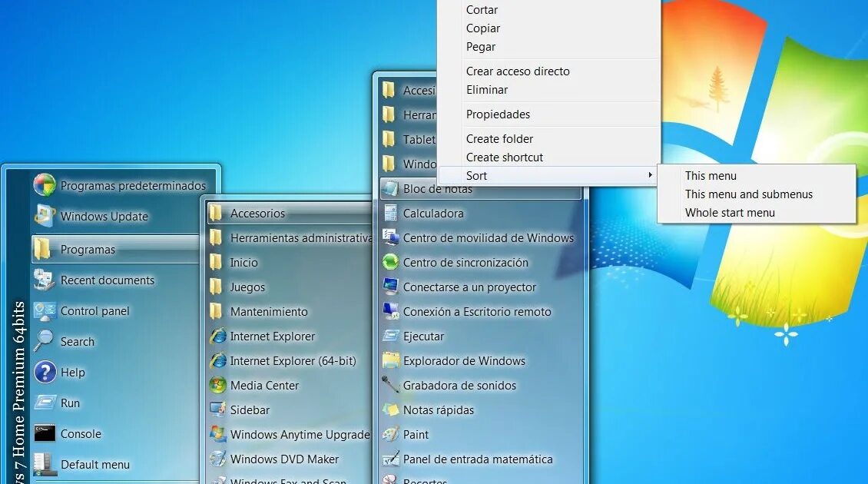Viewport: 868px width, 484px height.
Task: Click the Recortes entry
Action: pos(481,479)
